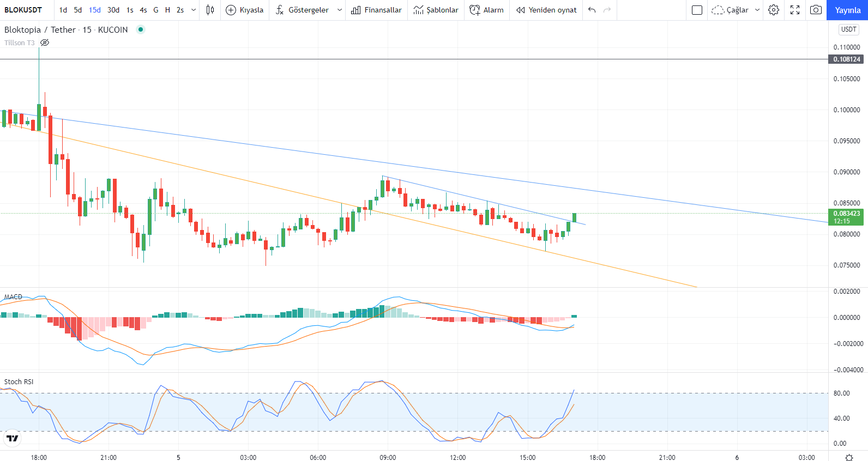Open the axis settings gear below price scale
The image size is (868, 461).
[849, 457]
